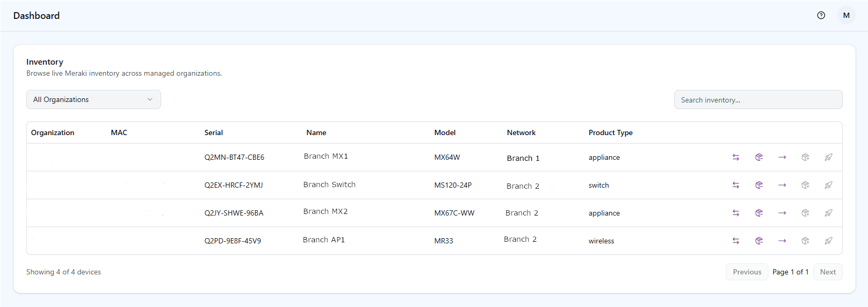Click swap arrows icon in Q2MN-BT47-CBE6 row
868x307 pixels.
pos(736,157)
